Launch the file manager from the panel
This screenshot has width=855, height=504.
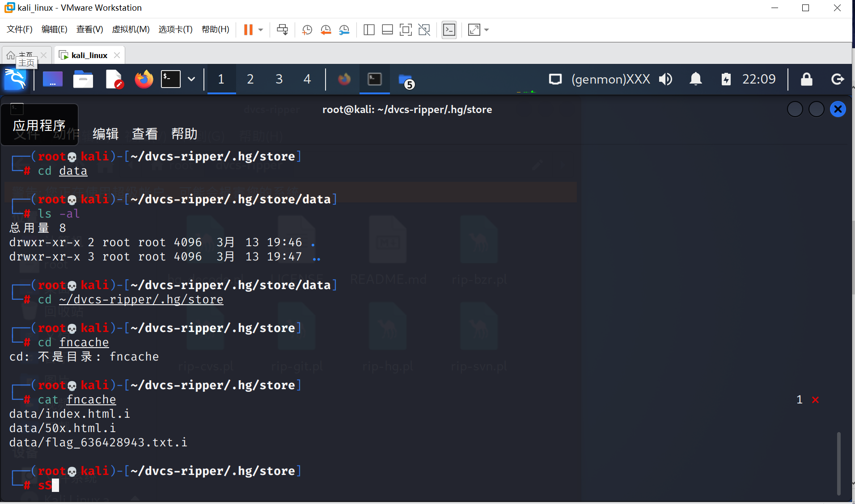(83, 80)
